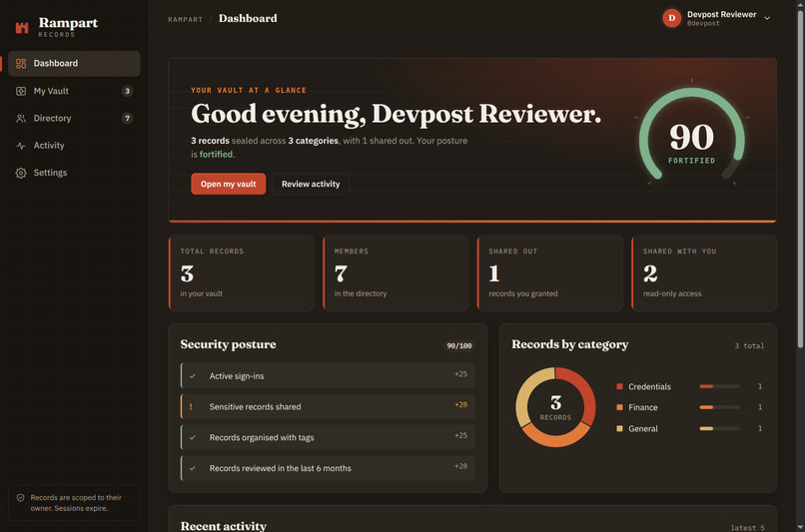Click the Records by category heading
The height and width of the screenshot is (532, 805).
(570, 344)
